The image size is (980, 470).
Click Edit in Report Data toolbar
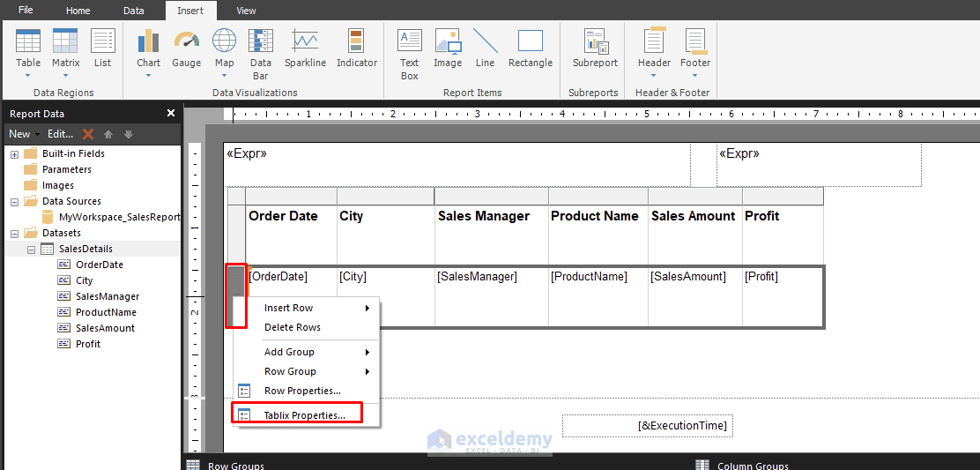(61, 134)
